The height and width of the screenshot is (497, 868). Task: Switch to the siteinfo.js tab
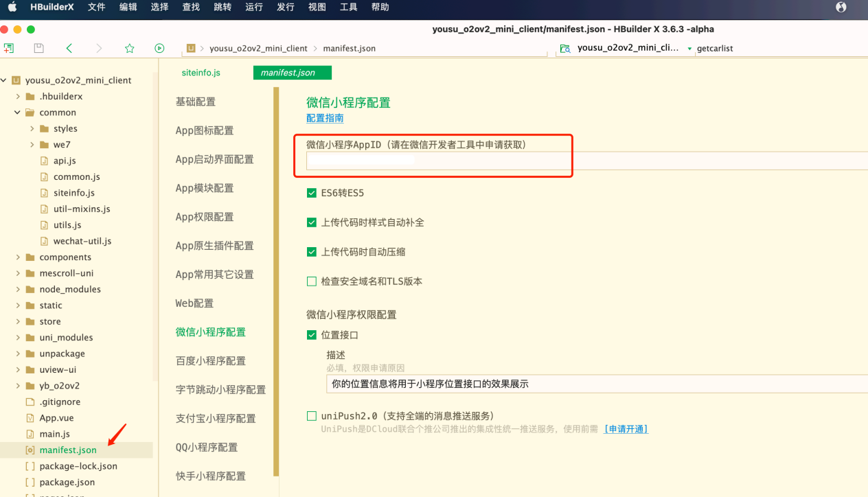pyautogui.click(x=201, y=73)
